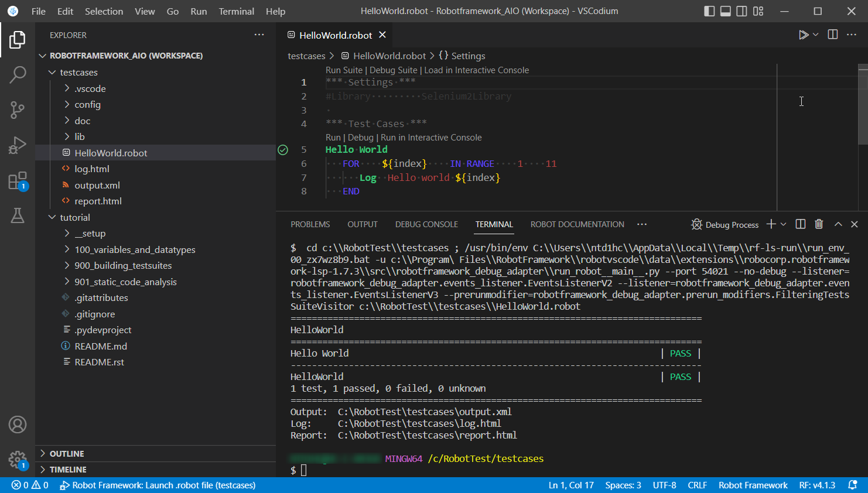The image size is (868, 493).
Task: Click the Run Suite link above Settings
Action: (344, 70)
